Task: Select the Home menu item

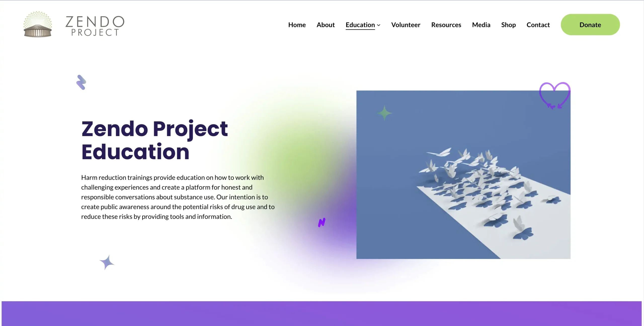Action: pos(297,24)
